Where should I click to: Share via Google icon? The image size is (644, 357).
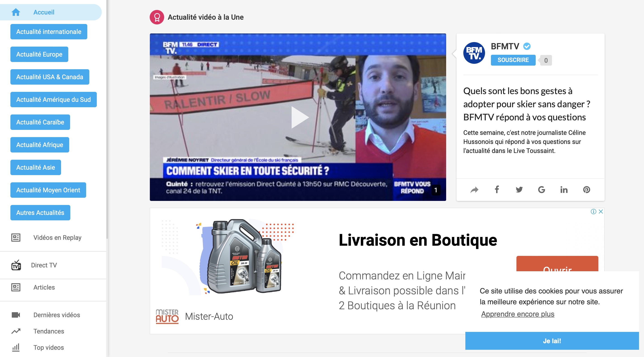pyautogui.click(x=541, y=190)
